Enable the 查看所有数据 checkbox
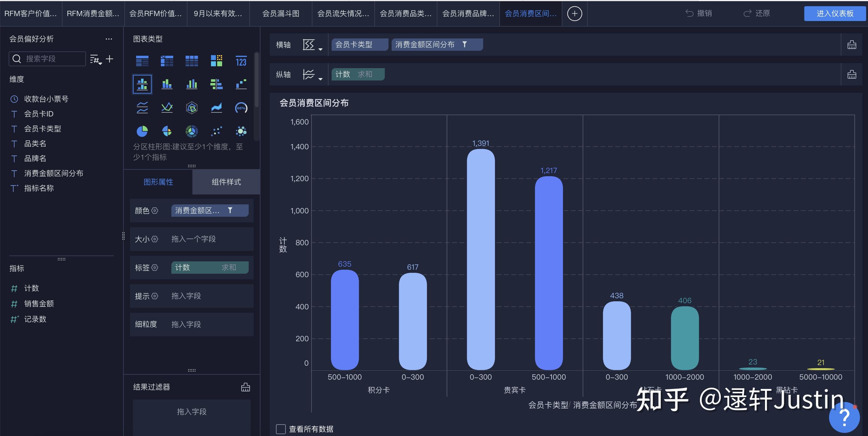This screenshot has height=436, width=868. click(281, 429)
